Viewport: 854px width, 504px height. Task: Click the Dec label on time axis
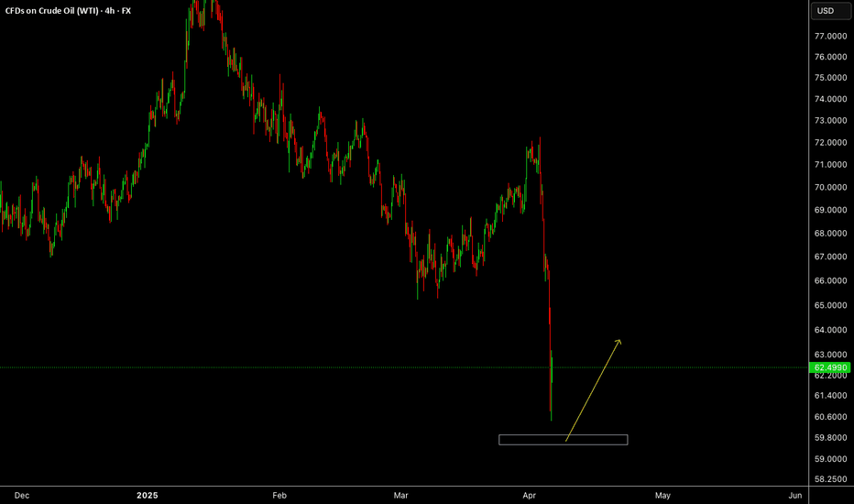point(22,495)
